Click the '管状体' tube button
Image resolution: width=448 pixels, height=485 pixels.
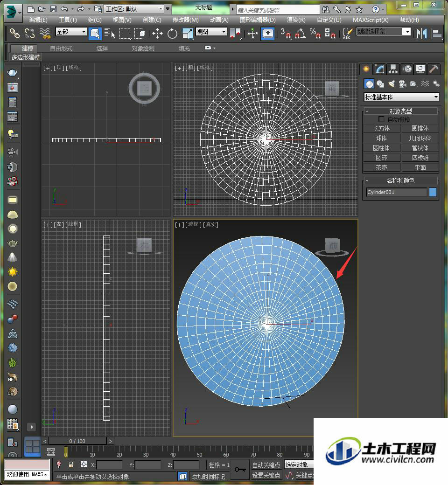tap(420, 148)
